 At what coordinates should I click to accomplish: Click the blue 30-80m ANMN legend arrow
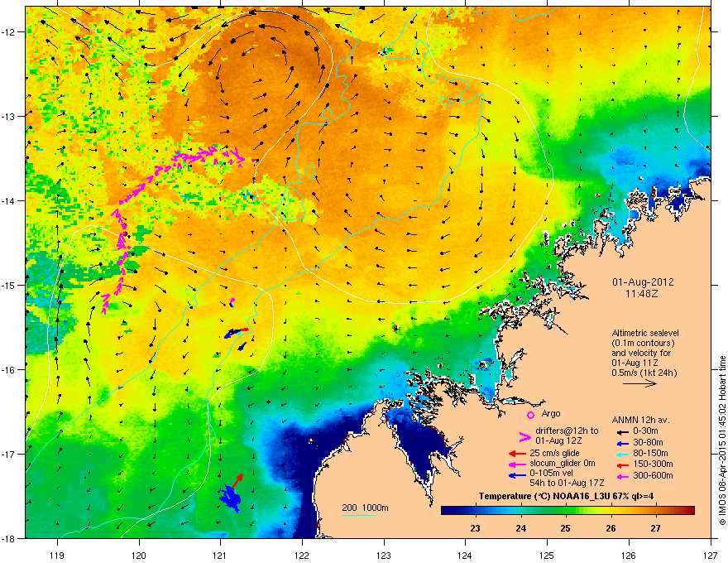(x=622, y=443)
